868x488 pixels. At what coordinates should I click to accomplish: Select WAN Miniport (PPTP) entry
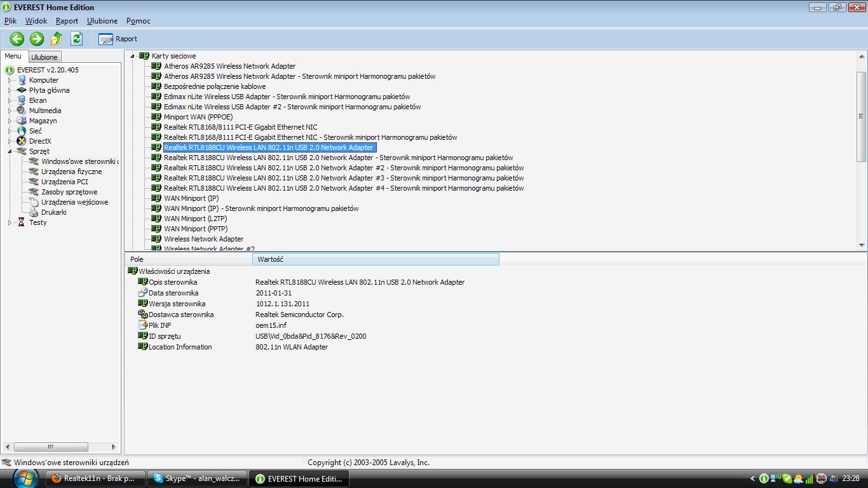coord(196,229)
